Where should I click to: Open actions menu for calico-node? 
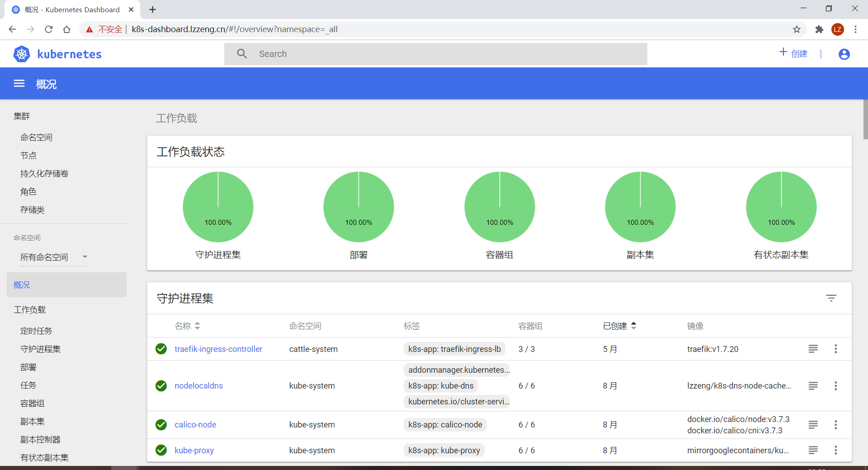(x=835, y=425)
